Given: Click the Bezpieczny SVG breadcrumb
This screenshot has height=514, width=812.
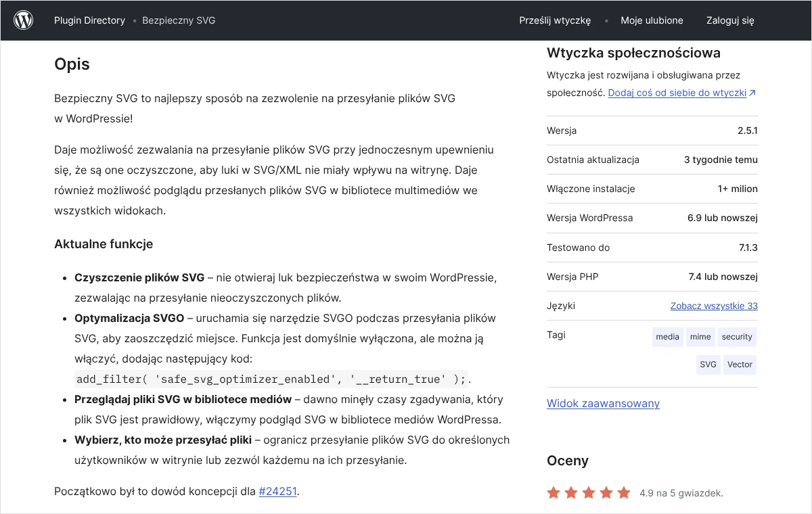Looking at the screenshot, I should (x=179, y=20).
